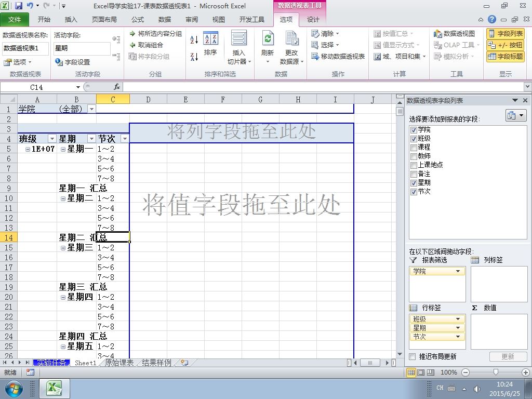Click 取消组合 ungroup
This screenshot has width=532, height=399.
[x=146, y=45]
